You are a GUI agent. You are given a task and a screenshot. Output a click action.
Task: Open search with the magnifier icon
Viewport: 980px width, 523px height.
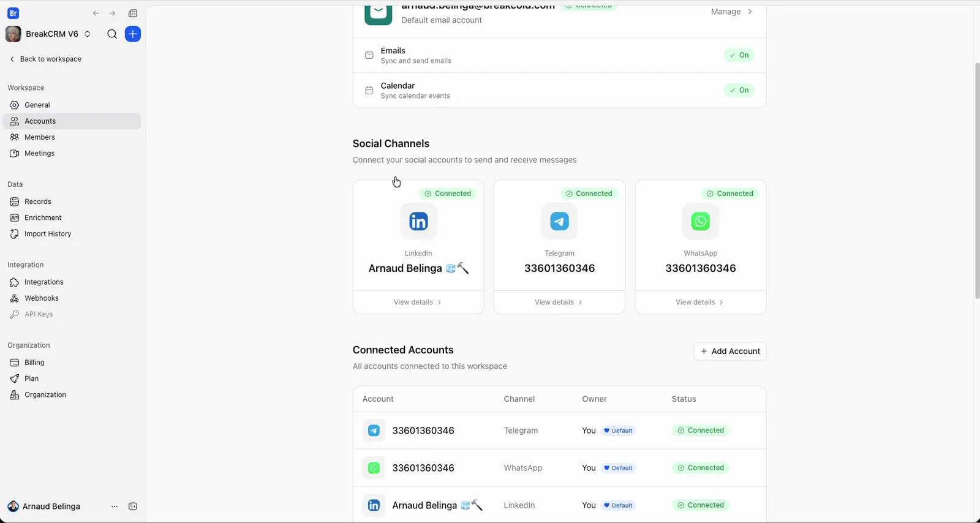click(x=112, y=34)
